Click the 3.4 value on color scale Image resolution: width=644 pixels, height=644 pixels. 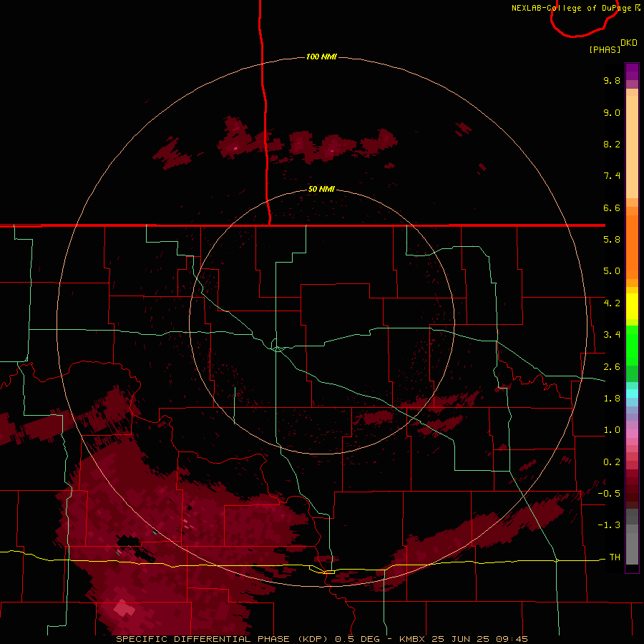[612, 335]
